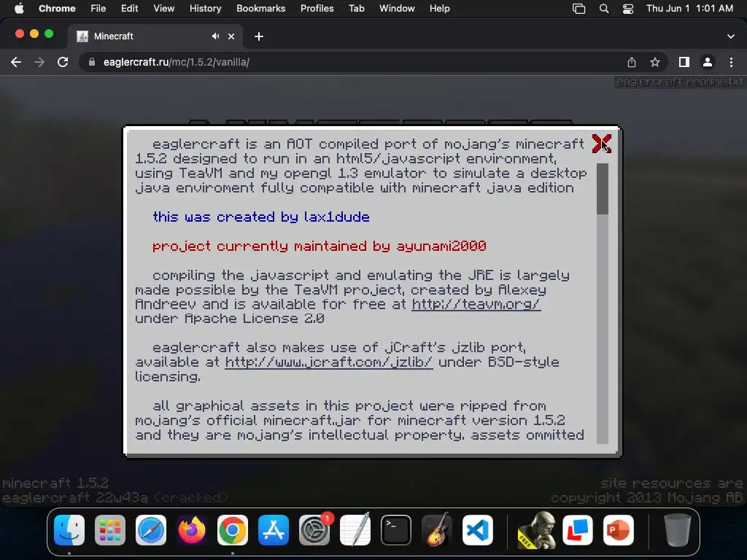Open the Chrome app menu
This screenshot has height=560, width=747.
click(x=57, y=9)
